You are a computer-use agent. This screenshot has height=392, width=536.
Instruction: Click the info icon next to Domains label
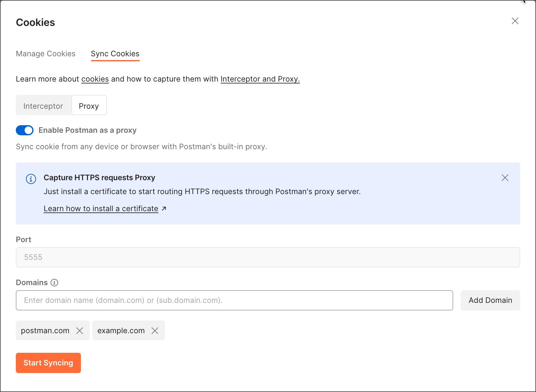coord(54,283)
